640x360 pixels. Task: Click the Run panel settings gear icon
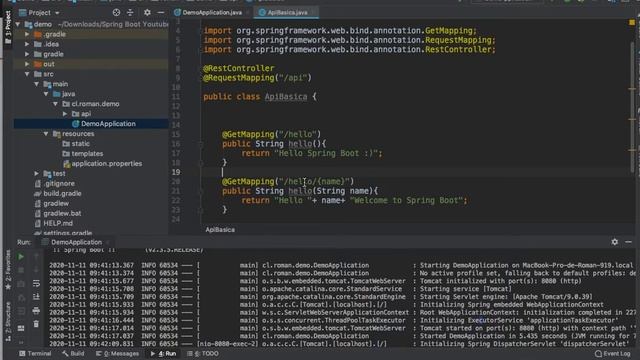(x=615, y=242)
